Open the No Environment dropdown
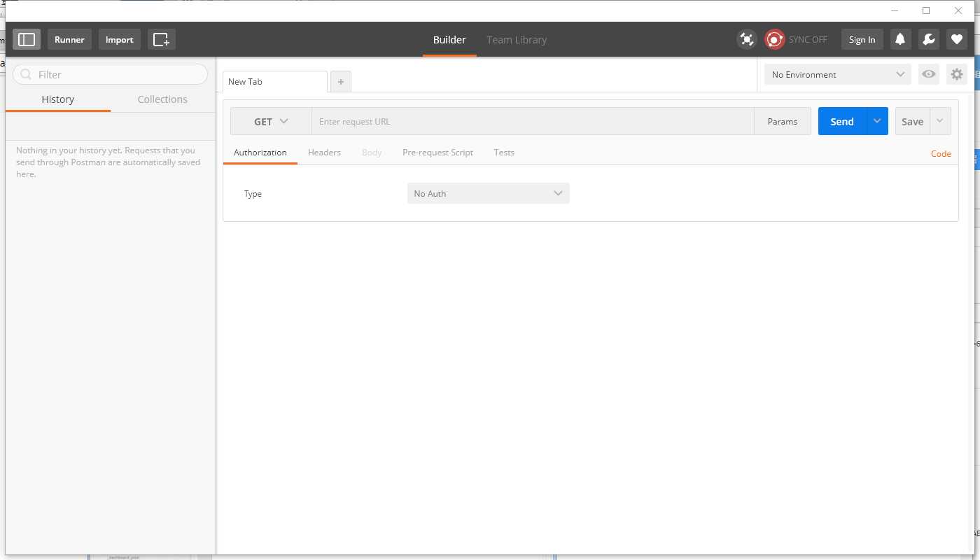Viewport: 980px width, 560px height. point(838,74)
